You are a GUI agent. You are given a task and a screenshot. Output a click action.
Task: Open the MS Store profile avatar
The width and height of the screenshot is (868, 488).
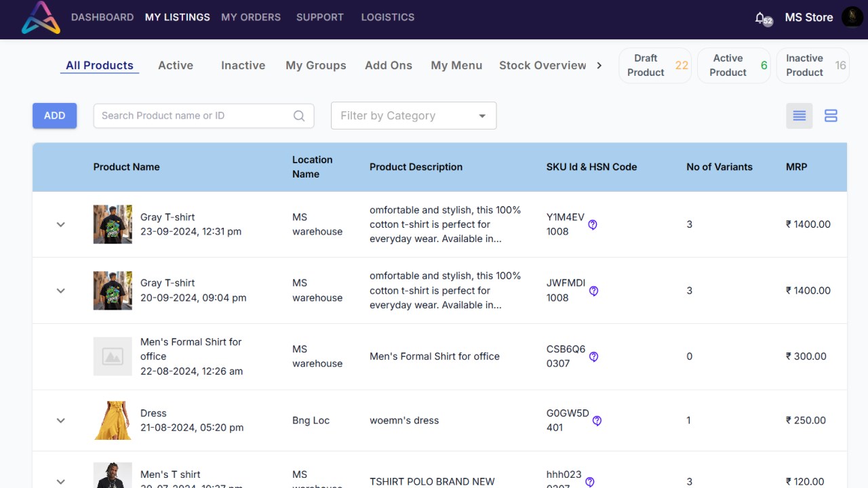pyautogui.click(x=852, y=17)
